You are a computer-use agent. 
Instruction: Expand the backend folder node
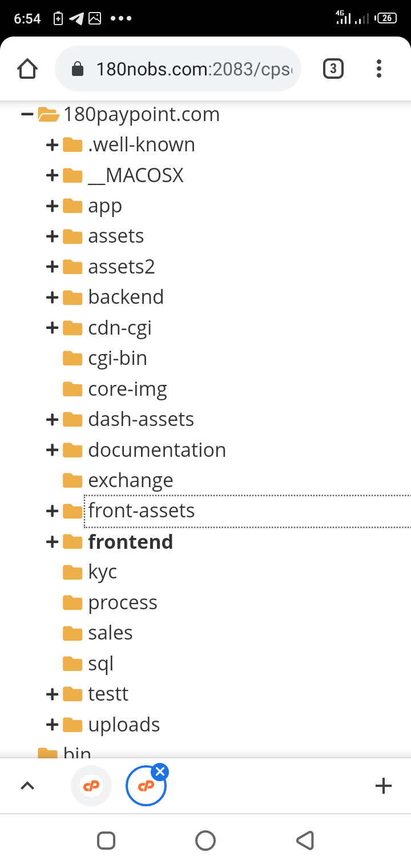[53, 297]
